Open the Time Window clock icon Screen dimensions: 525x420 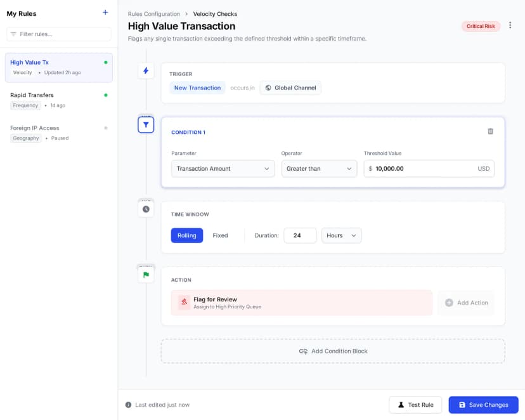pyautogui.click(x=146, y=208)
